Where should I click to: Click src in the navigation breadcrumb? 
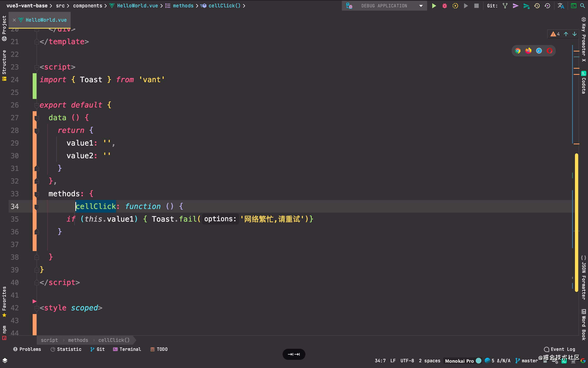(60, 6)
